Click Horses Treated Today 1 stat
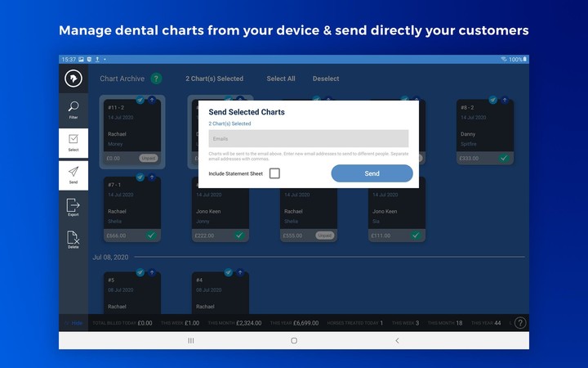 coord(355,323)
